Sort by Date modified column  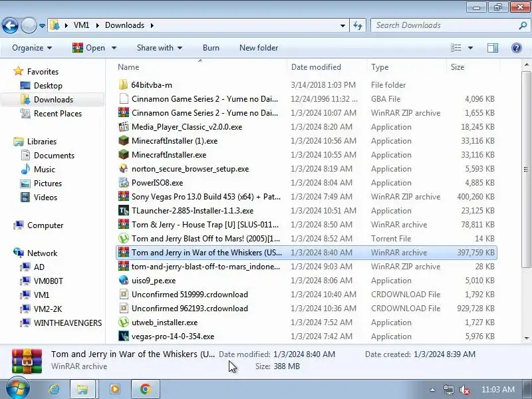point(327,67)
